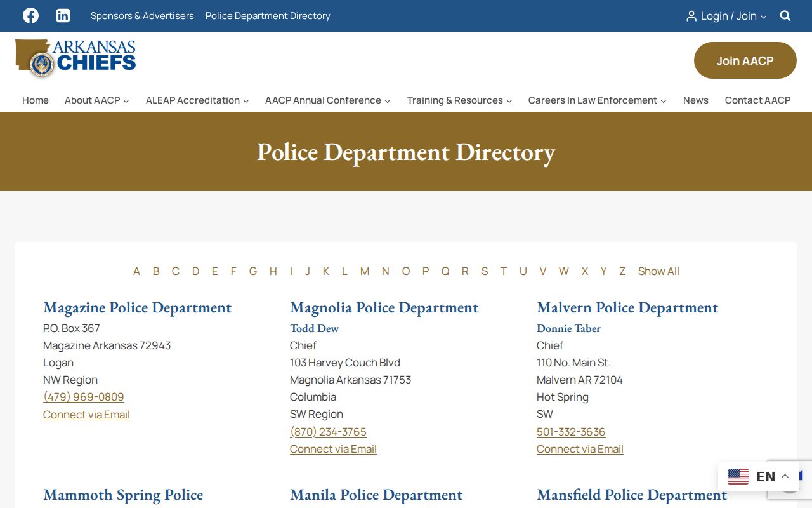Click the search magnifier icon
812x508 pixels.
click(785, 16)
